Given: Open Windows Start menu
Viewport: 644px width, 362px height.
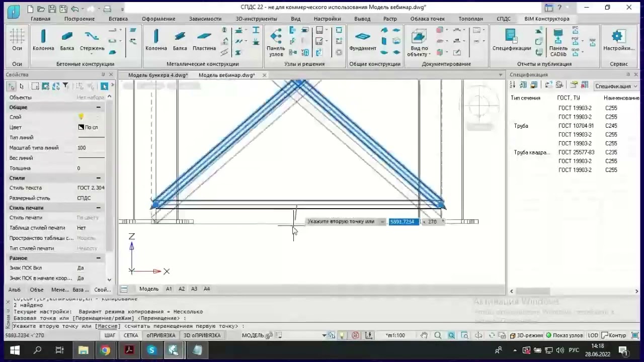Looking at the screenshot, I should tap(14, 350).
